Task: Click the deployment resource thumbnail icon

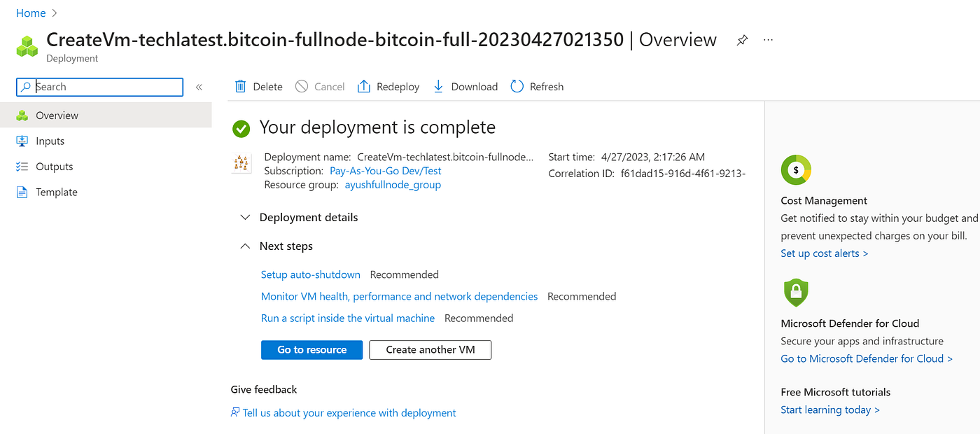Action: pos(241,163)
